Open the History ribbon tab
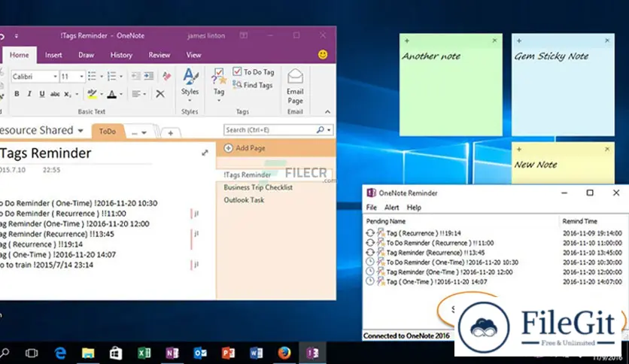Viewport: 629px width, 364px height. (121, 55)
